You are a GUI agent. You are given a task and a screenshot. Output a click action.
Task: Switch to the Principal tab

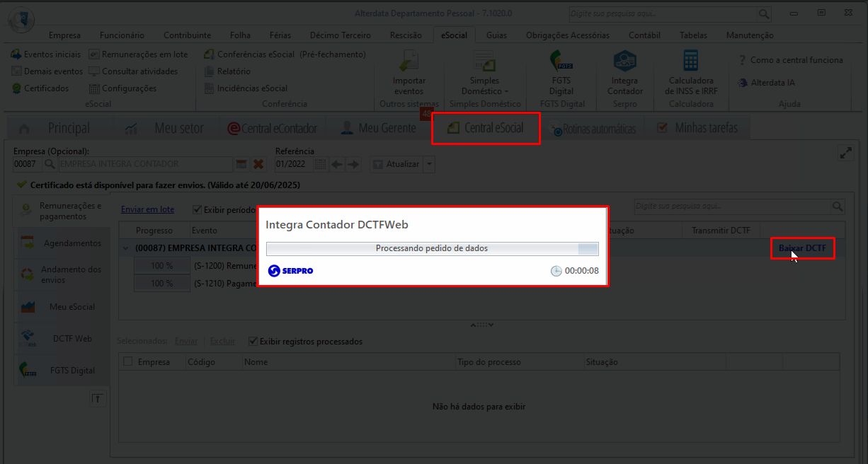click(55, 128)
